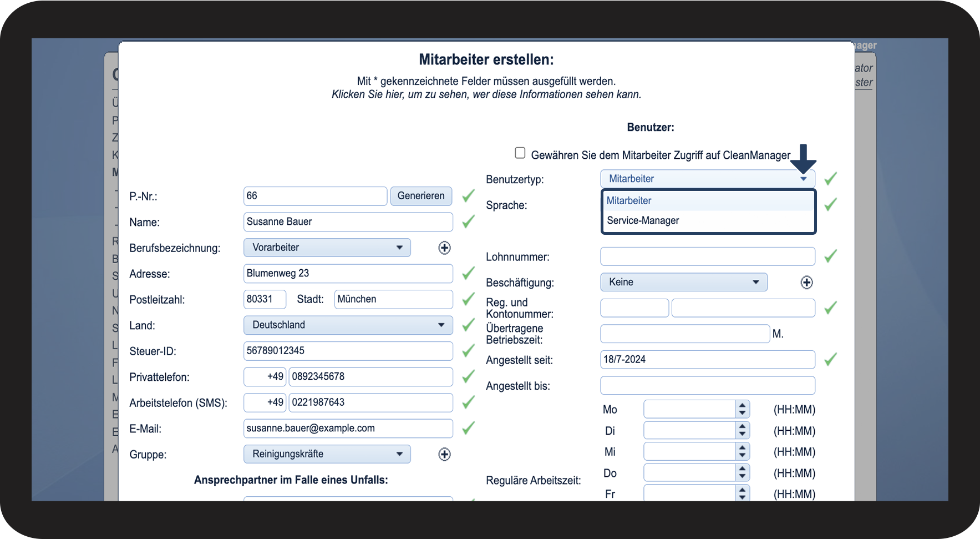This screenshot has width=980, height=539.
Task: Click plus icon beside Berufsbezeichnung dropdown
Action: pyautogui.click(x=444, y=248)
